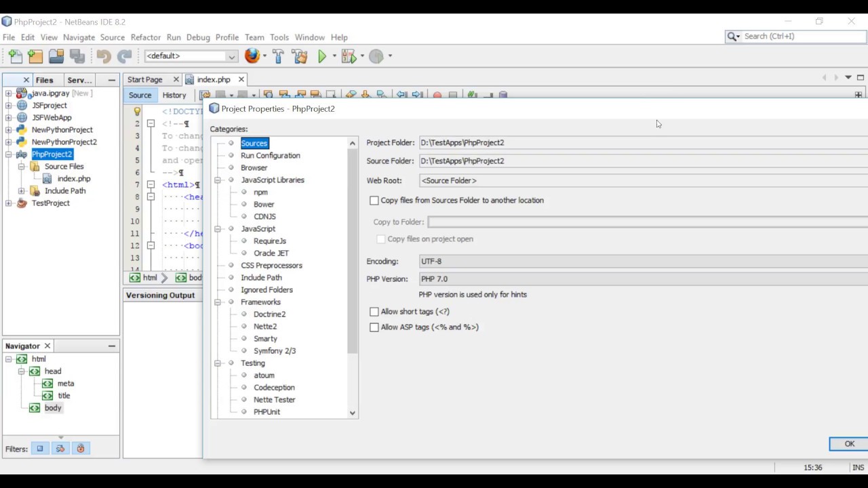Select Run Configuration category
This screenshot has width=868, height=488.
(270, 156)
